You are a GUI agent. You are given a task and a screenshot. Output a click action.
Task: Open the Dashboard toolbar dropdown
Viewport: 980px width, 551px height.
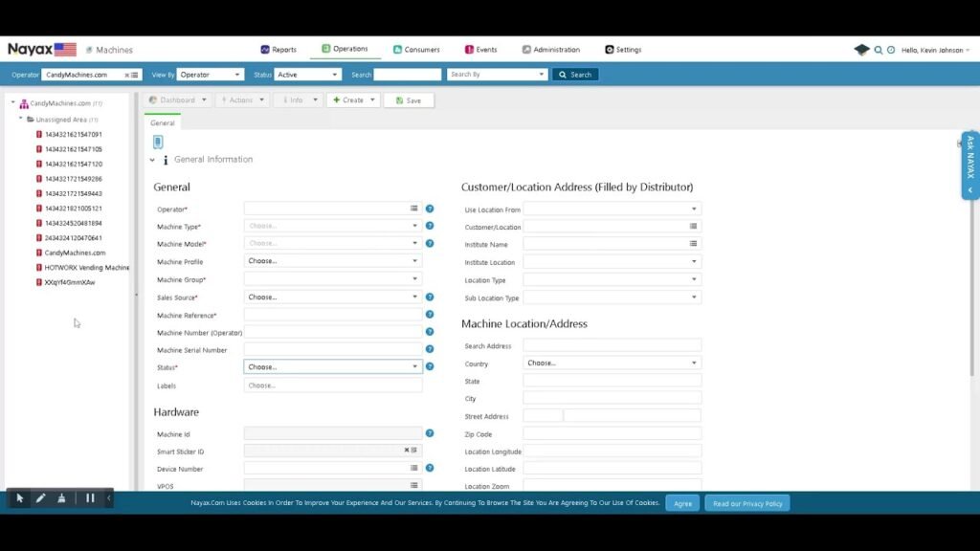[177, 99]
